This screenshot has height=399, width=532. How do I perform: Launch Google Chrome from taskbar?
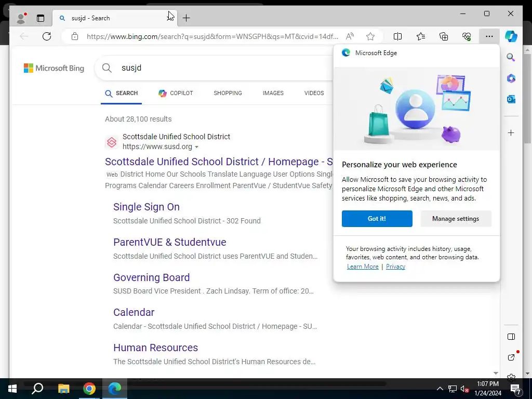coord(89,389)
